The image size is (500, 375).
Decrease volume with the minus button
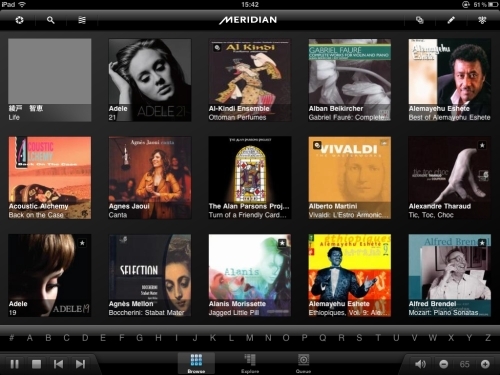coord(443,364)
